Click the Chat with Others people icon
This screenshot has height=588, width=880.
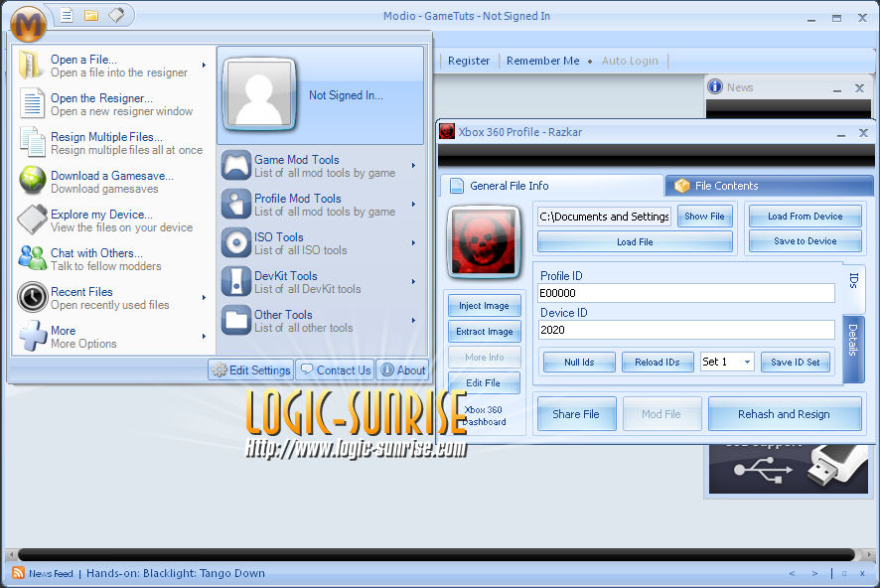[x=32, y=258]
